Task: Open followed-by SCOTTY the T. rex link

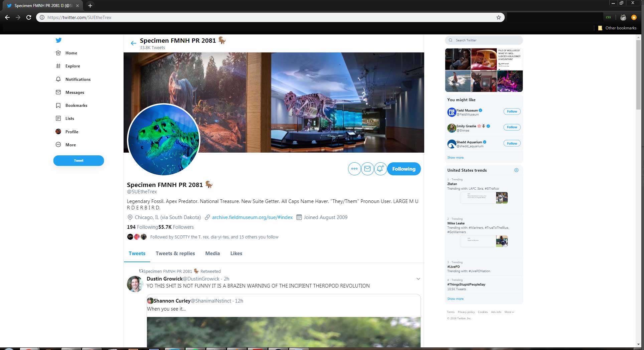Action: pos(214,237)
